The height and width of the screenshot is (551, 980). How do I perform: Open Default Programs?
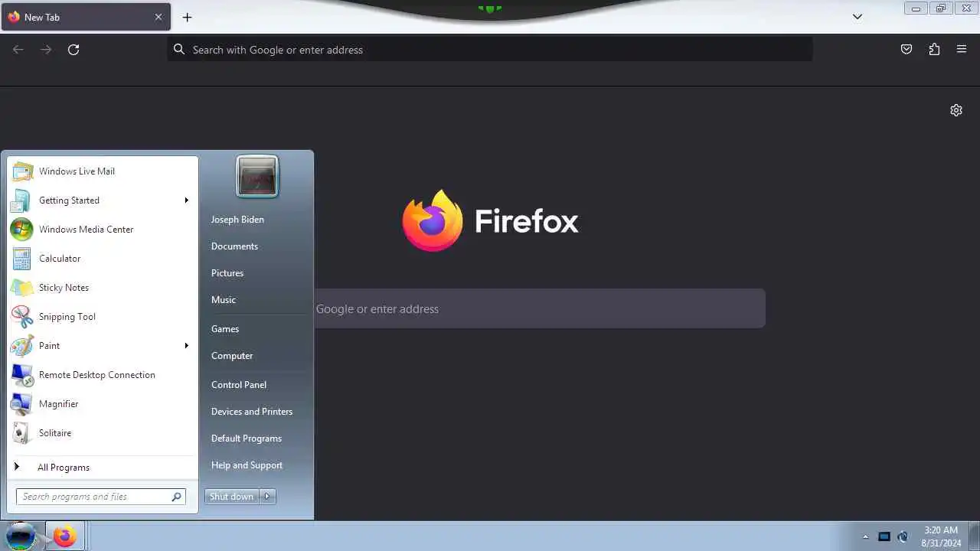[x=247, y=439]
